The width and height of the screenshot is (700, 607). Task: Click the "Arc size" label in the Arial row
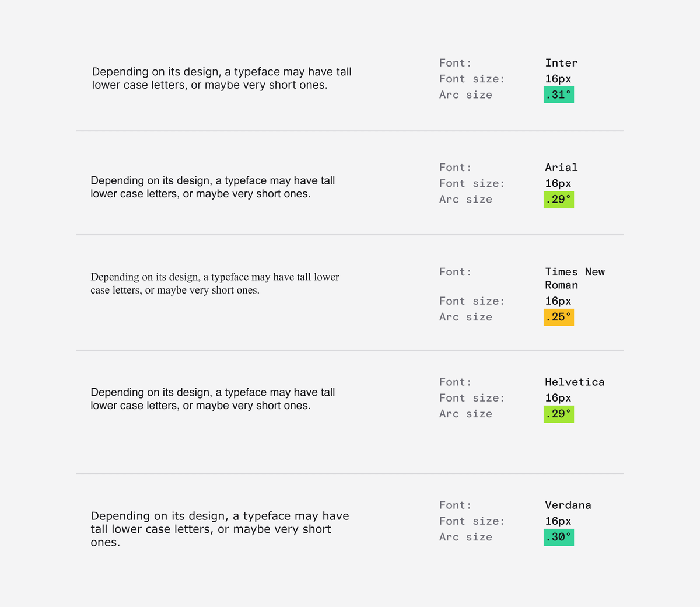[x=466, y=200]
